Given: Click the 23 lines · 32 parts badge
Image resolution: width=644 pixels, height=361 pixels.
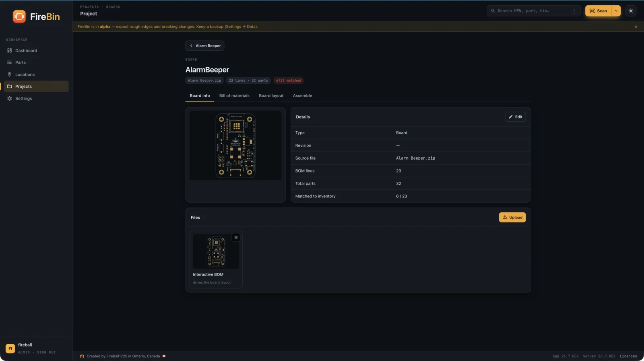Looking at the screenshot, I should (x=248, y=81).
